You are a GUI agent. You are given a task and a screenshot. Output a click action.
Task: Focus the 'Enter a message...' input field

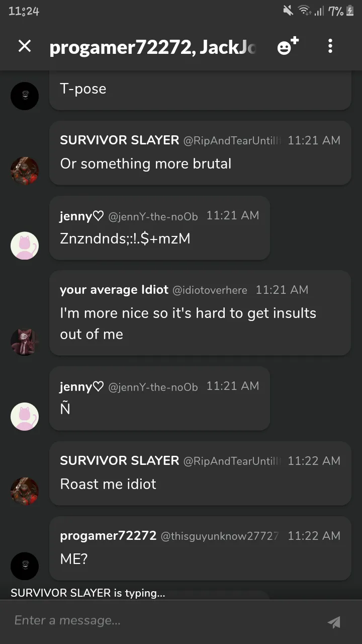point(161,621)
